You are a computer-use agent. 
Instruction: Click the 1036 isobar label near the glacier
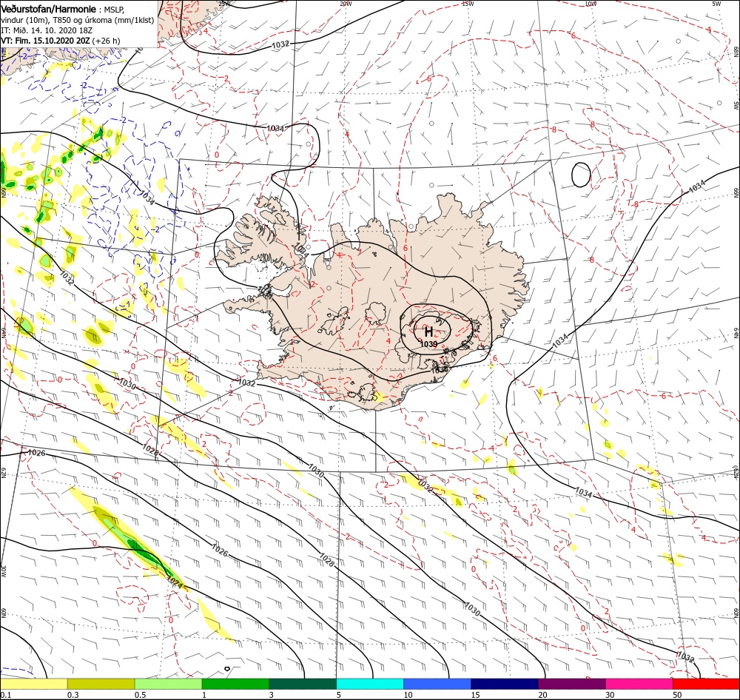(x=440, y=369)
